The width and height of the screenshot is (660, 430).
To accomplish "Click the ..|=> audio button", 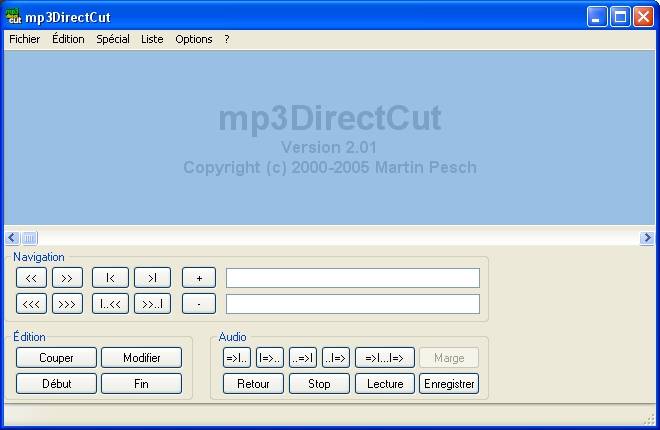I will 336,358.
